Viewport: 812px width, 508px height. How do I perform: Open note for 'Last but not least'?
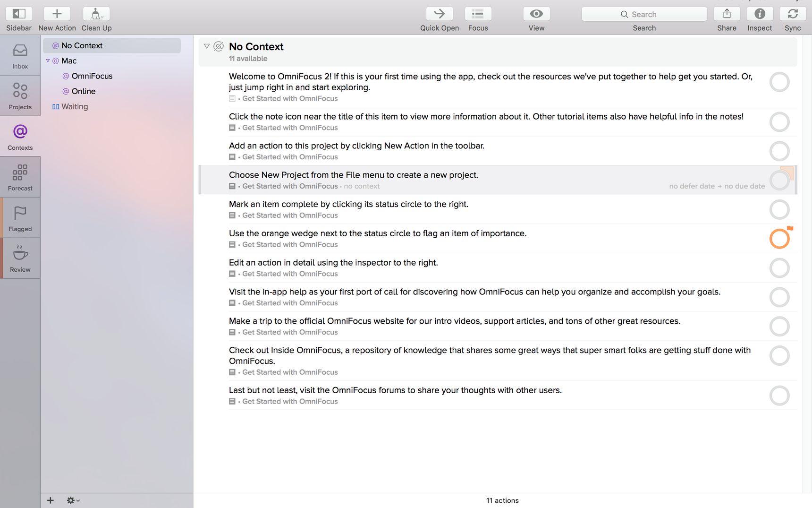232,402
